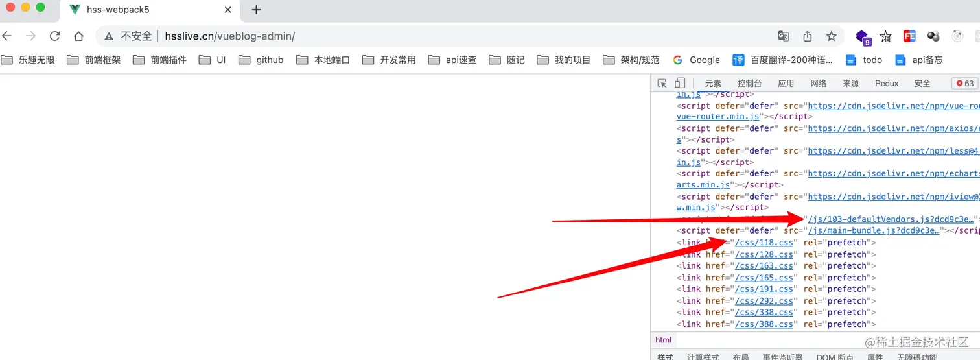The image size is (980, 360).
Task: Open the jsdelivr npm/iview script link
Action: pos(894,197)
